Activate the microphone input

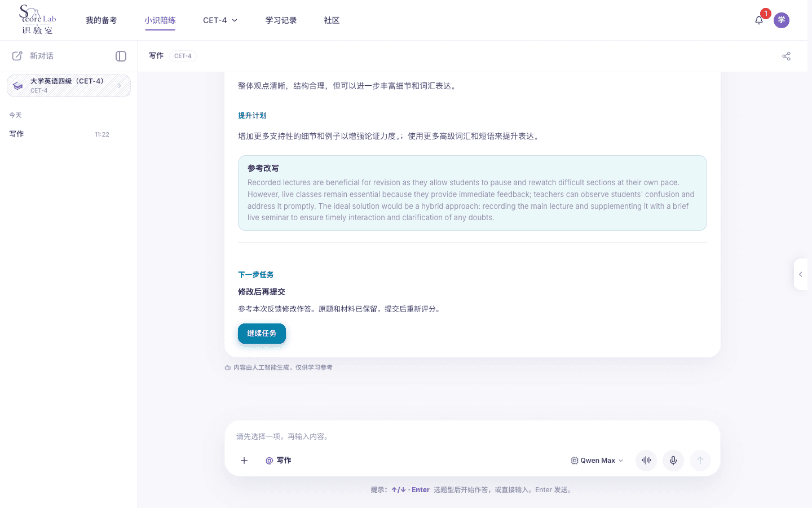[673, 461]
